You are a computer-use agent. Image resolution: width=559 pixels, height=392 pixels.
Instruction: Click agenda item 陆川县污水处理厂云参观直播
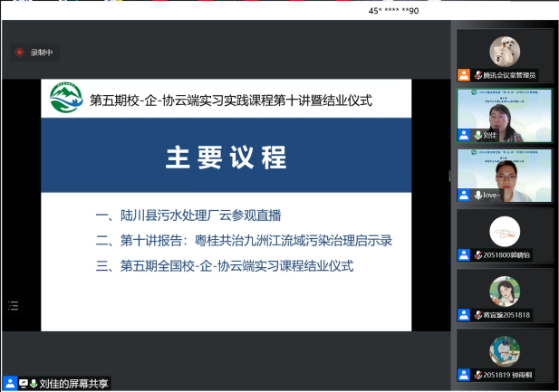tap(188, 215)
